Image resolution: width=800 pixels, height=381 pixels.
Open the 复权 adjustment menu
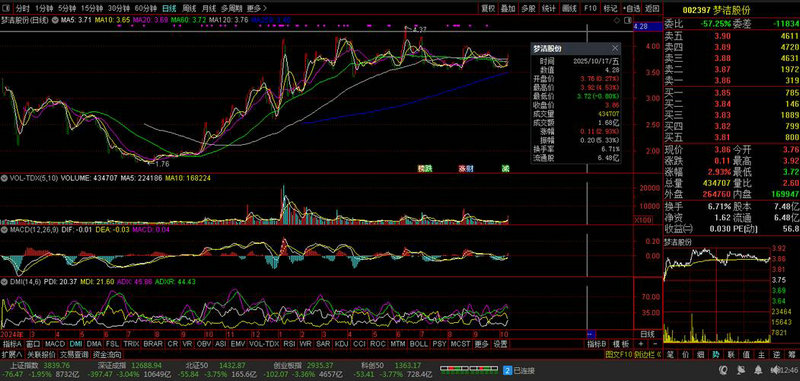point(488,8)
